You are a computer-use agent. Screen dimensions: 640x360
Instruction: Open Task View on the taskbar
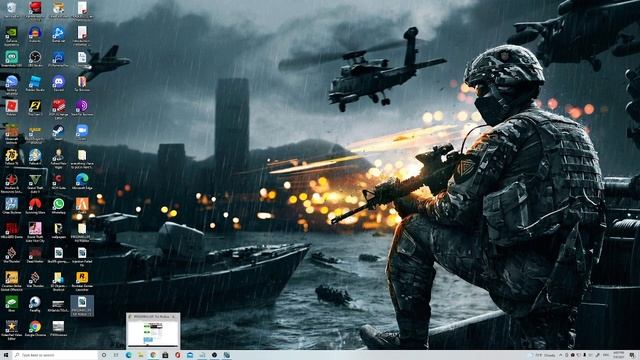click(116, 355)
